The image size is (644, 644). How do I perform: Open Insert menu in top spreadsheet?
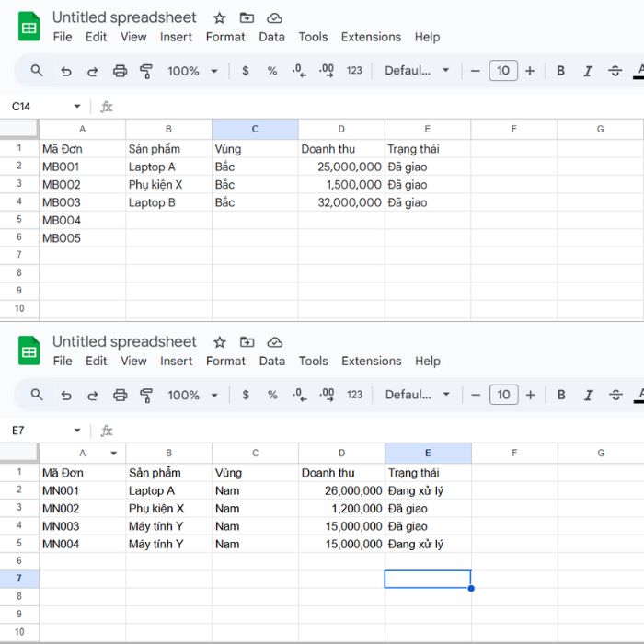pos(176,37)
